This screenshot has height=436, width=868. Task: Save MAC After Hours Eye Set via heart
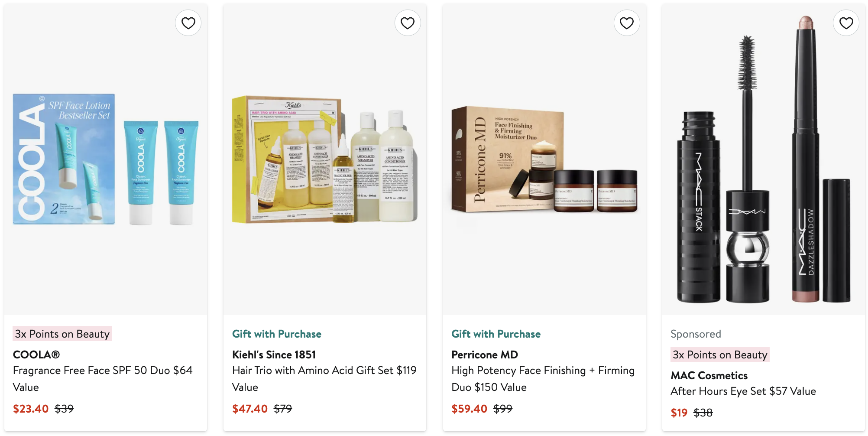[846, 23]
